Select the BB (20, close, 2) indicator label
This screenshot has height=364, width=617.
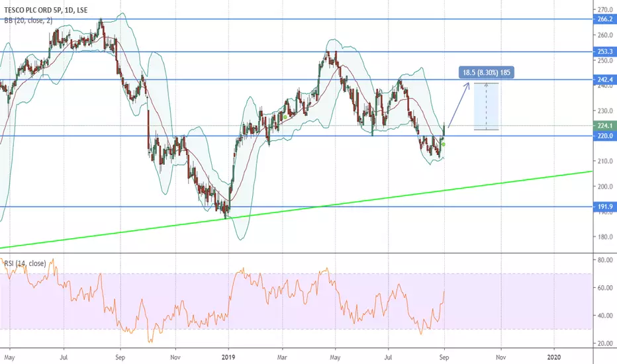[28, 21]
